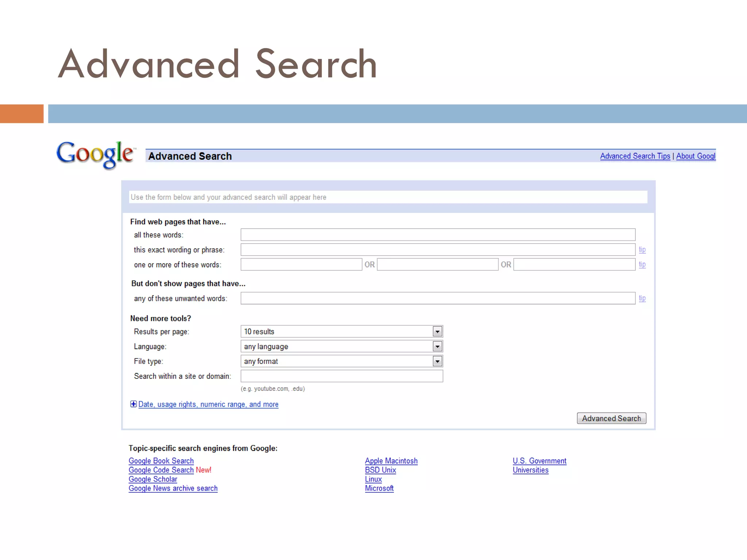747x560 pixels.
Task: Open Results per page dropdown arrow
Action: [437, 331]
